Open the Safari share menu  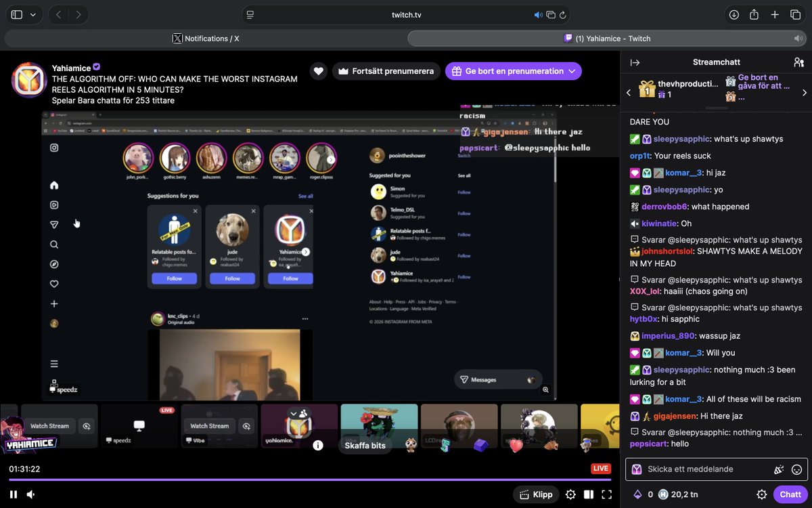tap(754, 14)
